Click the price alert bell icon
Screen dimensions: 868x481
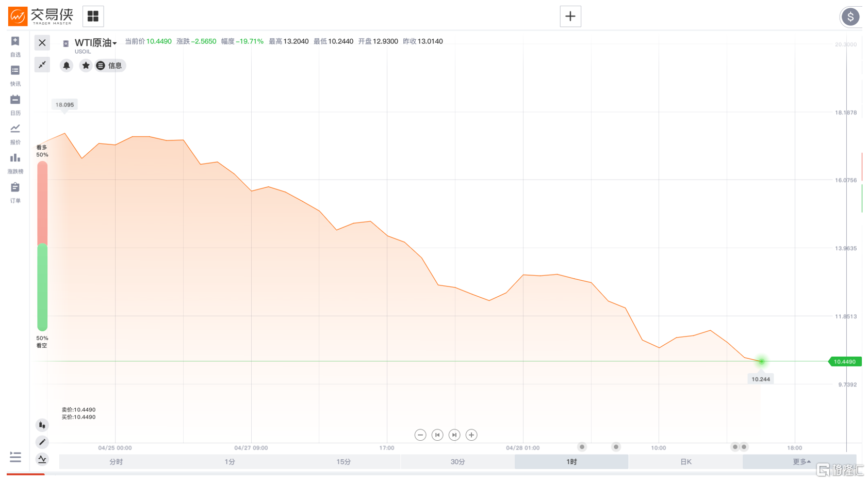67,66
